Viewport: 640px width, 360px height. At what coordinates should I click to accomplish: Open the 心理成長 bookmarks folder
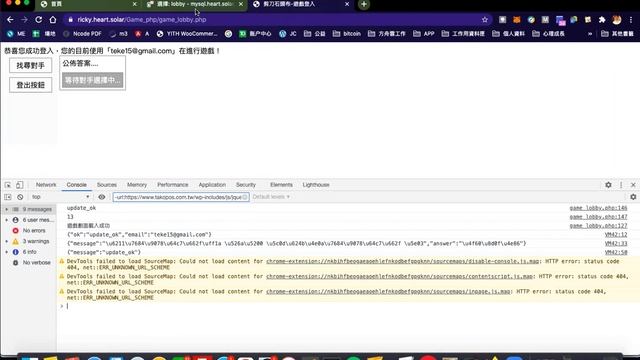click(x=548, y=34)
